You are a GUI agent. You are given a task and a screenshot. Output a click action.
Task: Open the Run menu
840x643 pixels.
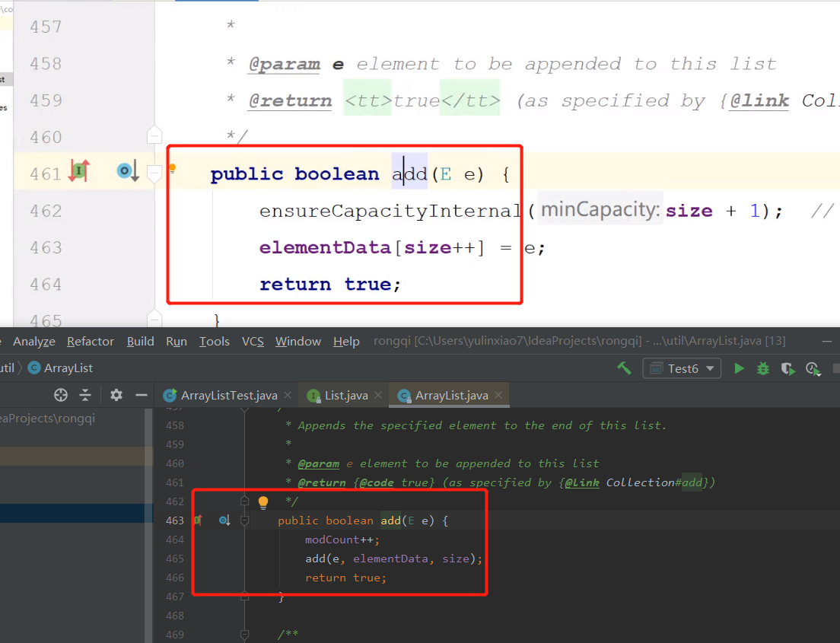[x=177, y=342]
